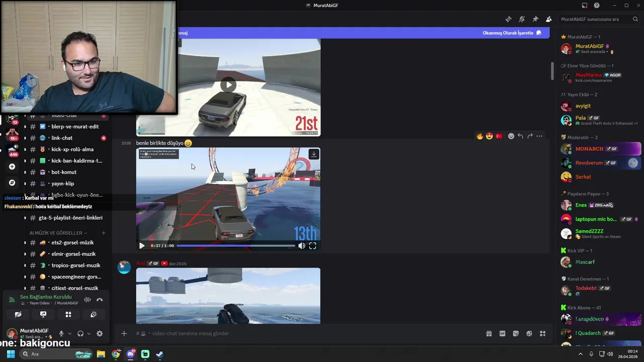This screenshot has width=644, height=362.
Task: Reply to the message with arrow icon
Action: (x=521, y=136)
